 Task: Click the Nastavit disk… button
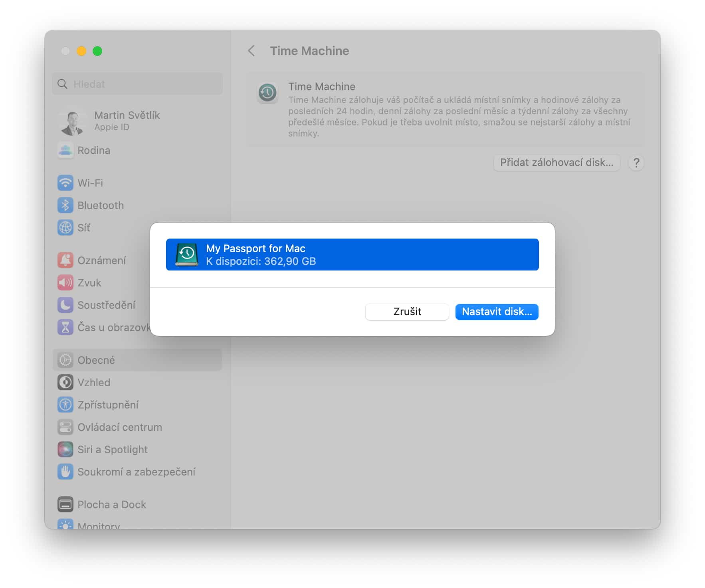point(497,312)
